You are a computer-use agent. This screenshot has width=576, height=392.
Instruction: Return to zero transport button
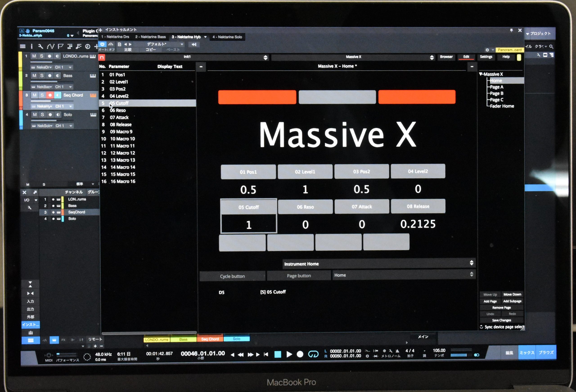point(266,354)
